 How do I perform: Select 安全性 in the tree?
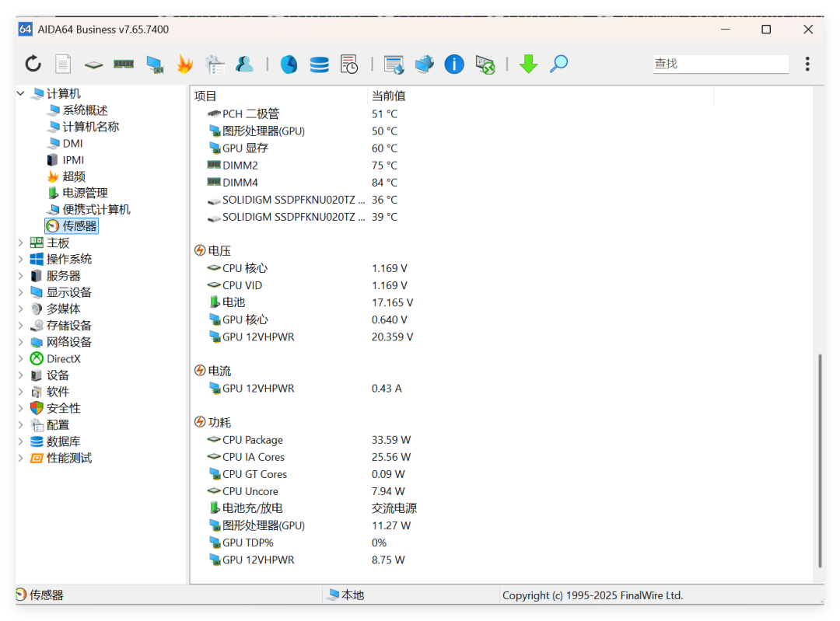click(x=63, y=408)
